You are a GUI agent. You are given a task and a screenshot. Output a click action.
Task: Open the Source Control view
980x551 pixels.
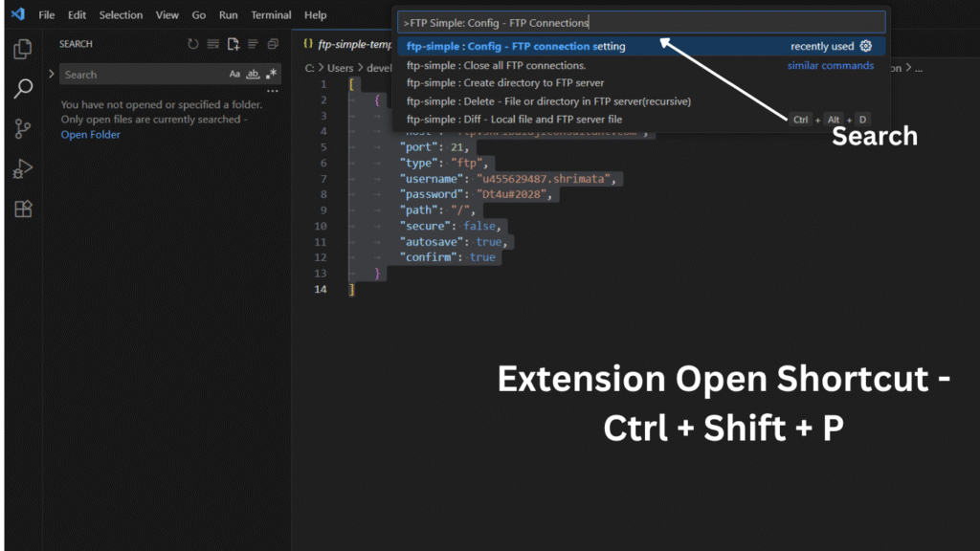point(23,129)
